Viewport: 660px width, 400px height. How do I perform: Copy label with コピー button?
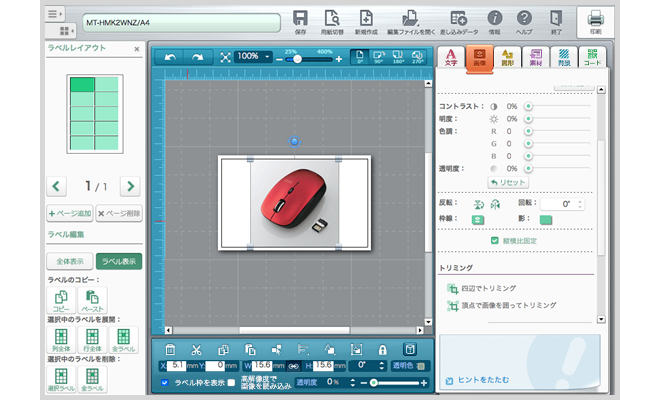61,300
